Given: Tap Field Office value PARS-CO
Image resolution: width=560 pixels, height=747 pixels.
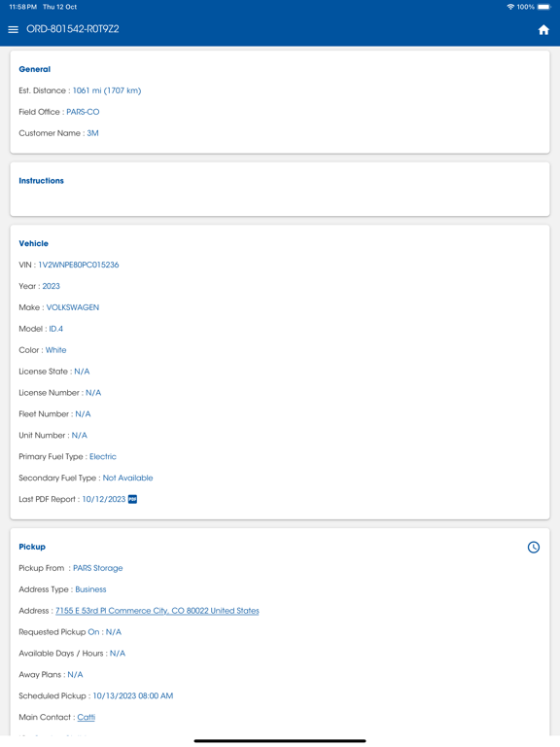Looking at the screenshot, I should pyautogui.click(x=83, y=112).
